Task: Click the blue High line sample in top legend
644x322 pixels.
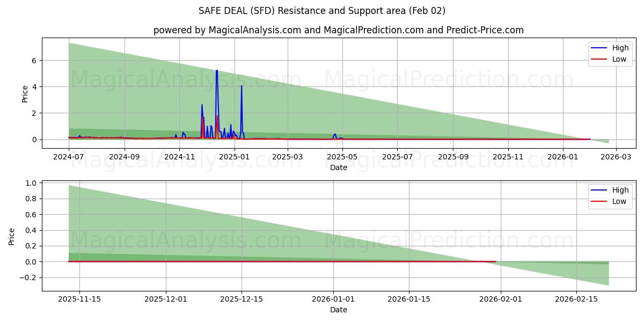Action: click(599, 48)
